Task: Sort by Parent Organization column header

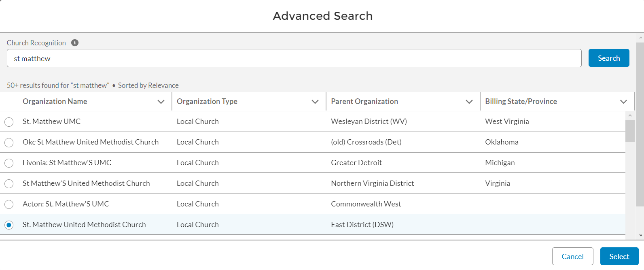Action: coord(364,102)
